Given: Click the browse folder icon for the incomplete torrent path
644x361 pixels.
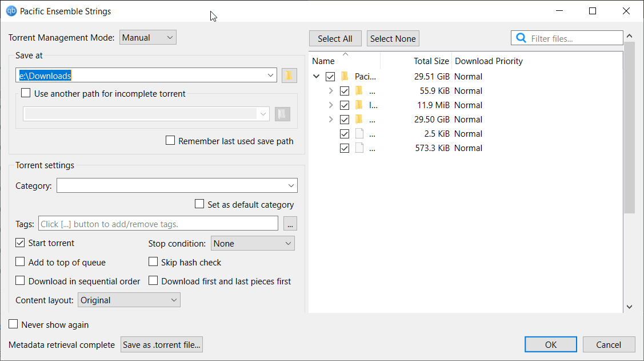Looking at the screenshot, I should coord(282,114).
